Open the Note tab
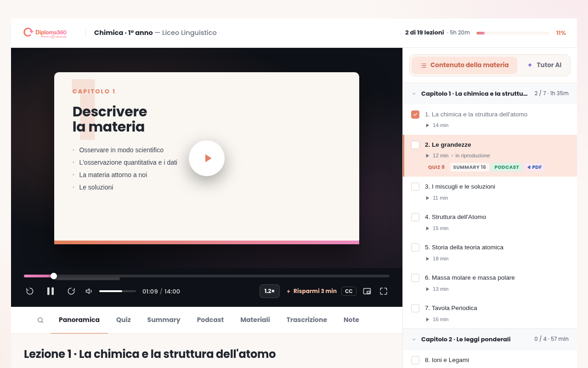The height and width of the screenshot is (368, 588). tap(351, 320)
